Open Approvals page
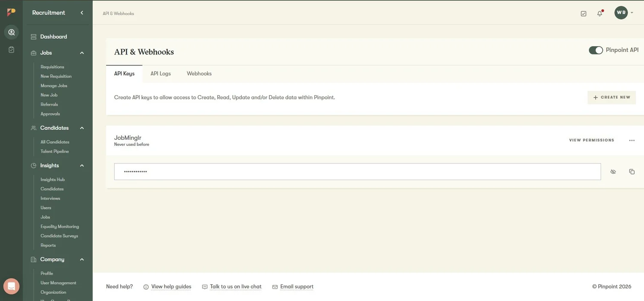The height and width of the screenshot is (301, 644). (x=50, y=114)
